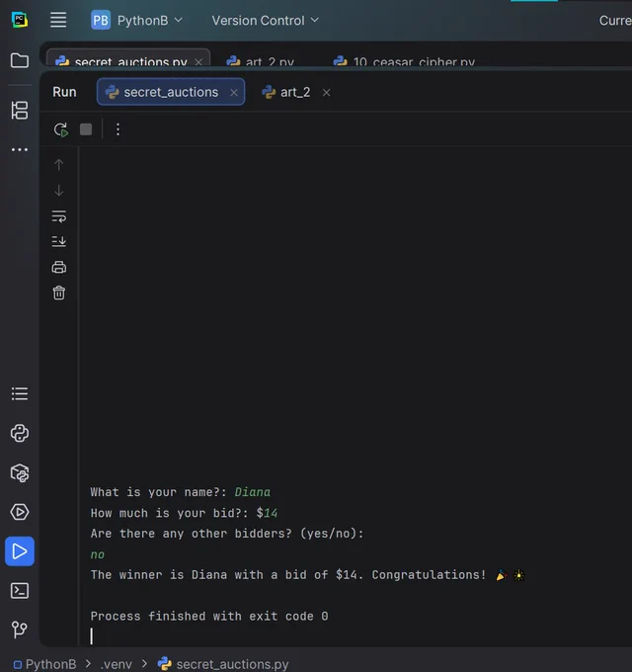Print the console output

point(59,268)
